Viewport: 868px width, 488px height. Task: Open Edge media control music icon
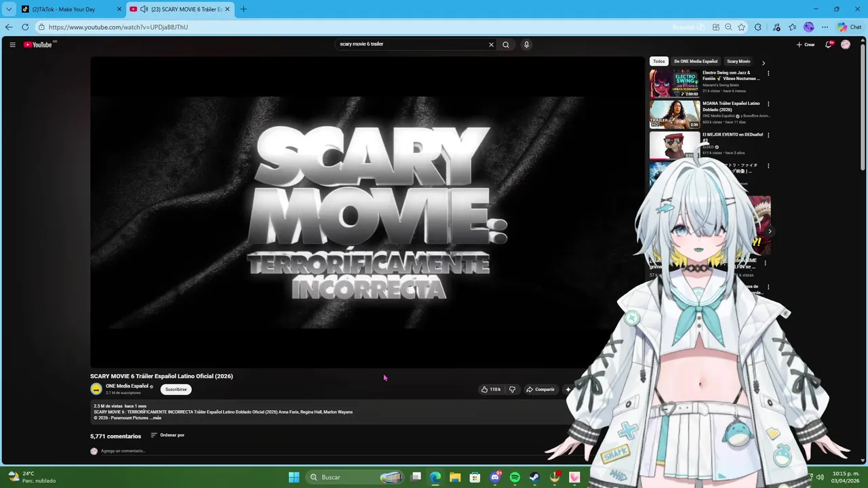pos(776,27)
